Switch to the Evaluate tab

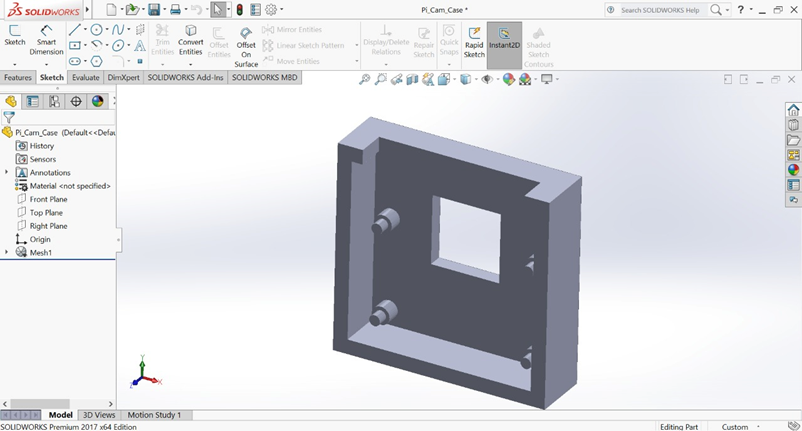85,78
